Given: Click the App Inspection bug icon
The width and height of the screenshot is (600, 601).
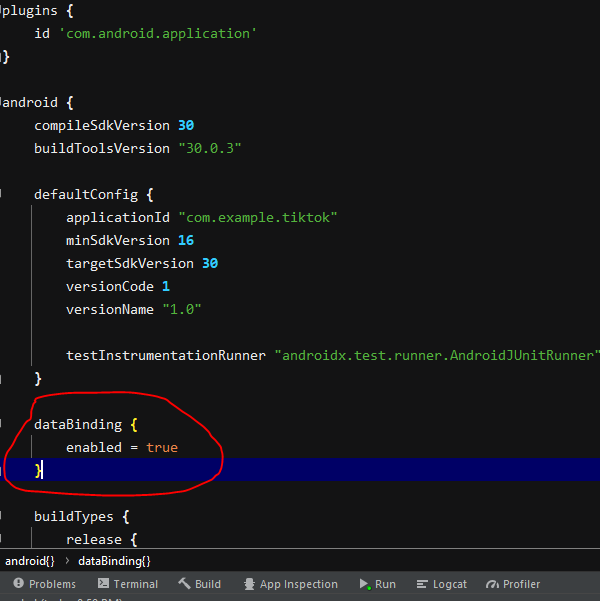Looking at the screenshot, I should (x=249, y=584).
